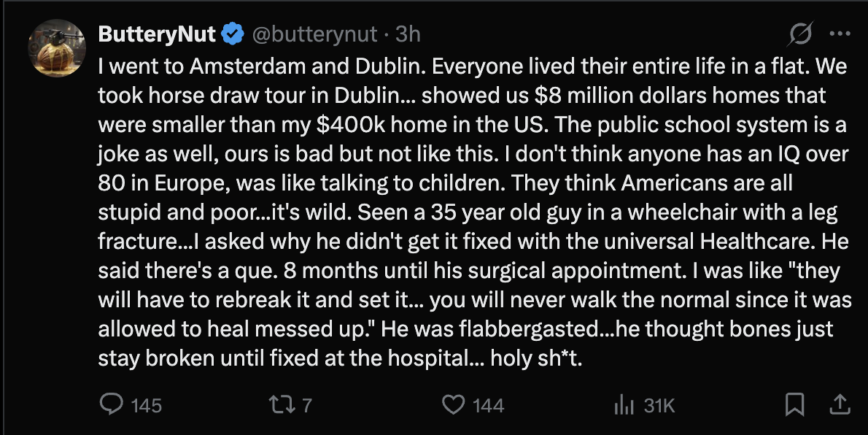This screenshot has height=435, width=868.
Task: Open the reply speech bubble icon
Action: click(x=111, y=404)
